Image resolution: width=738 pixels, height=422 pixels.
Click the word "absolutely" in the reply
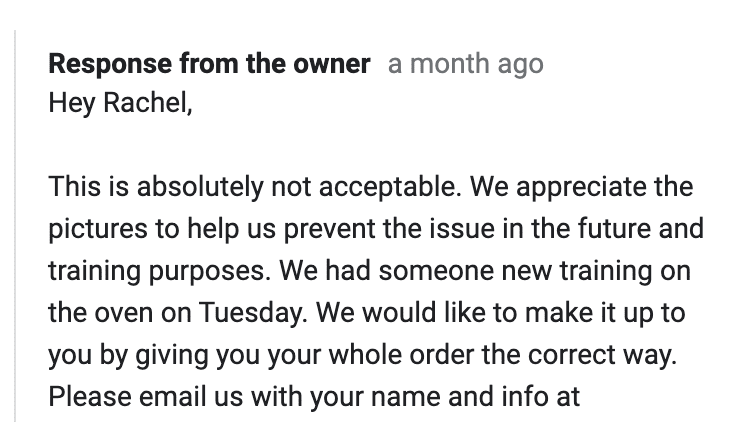(200, 187)
